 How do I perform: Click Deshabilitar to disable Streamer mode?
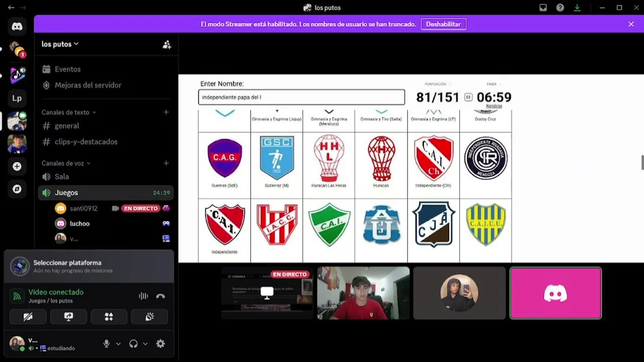coord(443,24)
